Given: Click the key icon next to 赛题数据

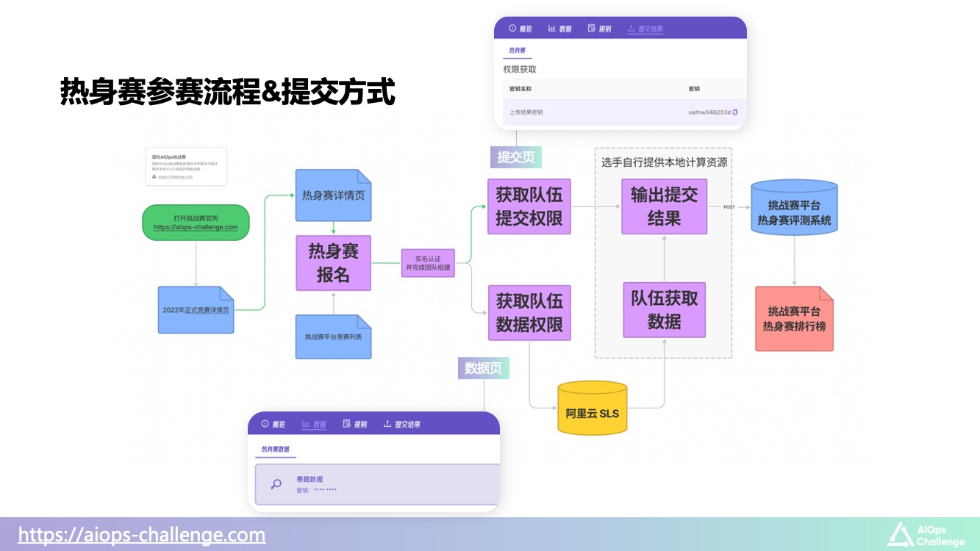Looking at the screenshot, I should 276,484.
